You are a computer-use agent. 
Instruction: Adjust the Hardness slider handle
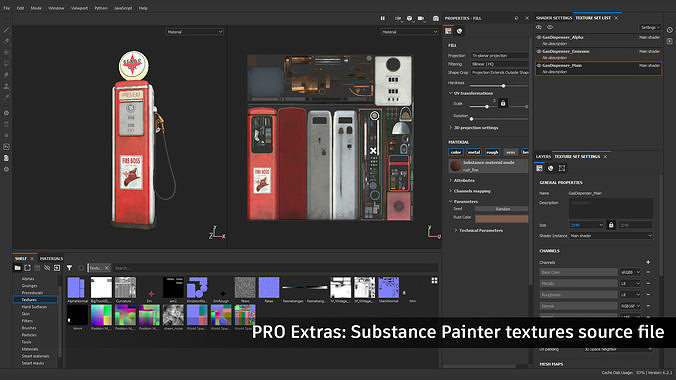click(x=503, y=85)
